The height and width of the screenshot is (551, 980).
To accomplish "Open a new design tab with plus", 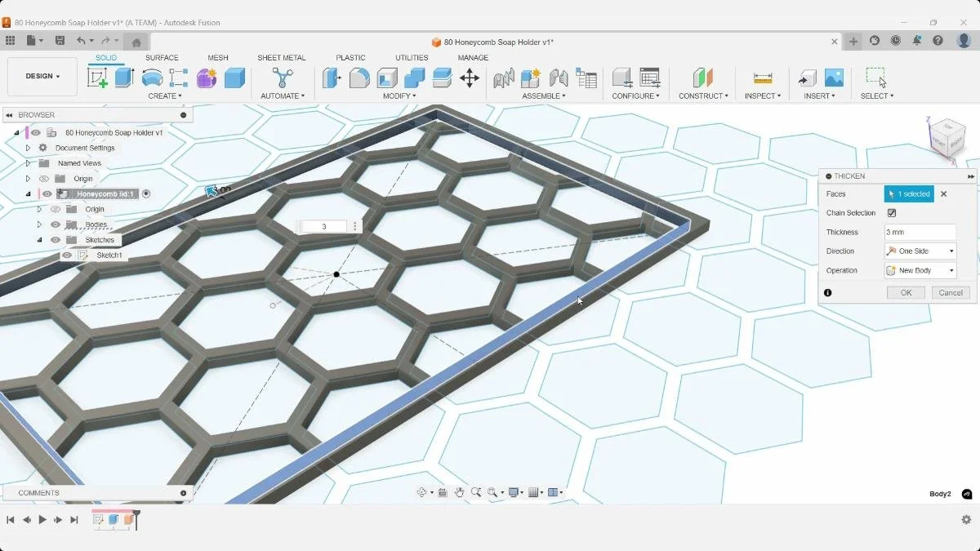I will tap(853, 42).
